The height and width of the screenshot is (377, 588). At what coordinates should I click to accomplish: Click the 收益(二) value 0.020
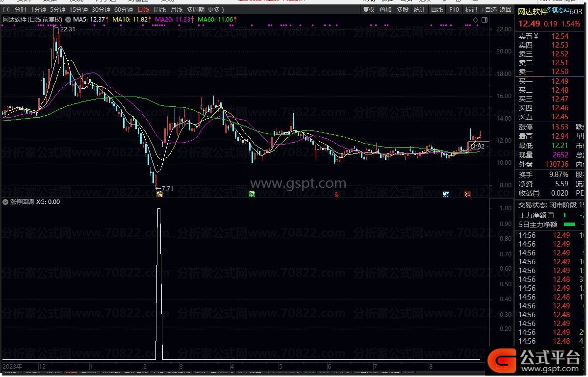pos(560,193)
